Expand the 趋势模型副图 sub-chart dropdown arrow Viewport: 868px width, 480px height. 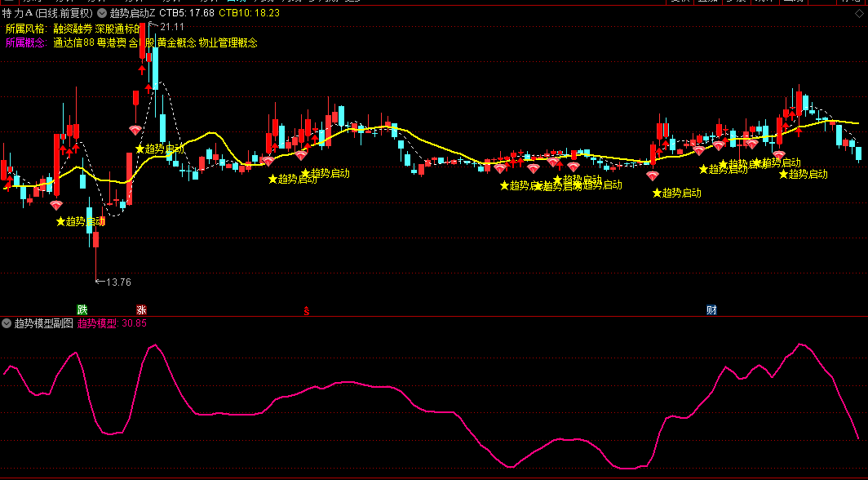(x=7, y=323)
